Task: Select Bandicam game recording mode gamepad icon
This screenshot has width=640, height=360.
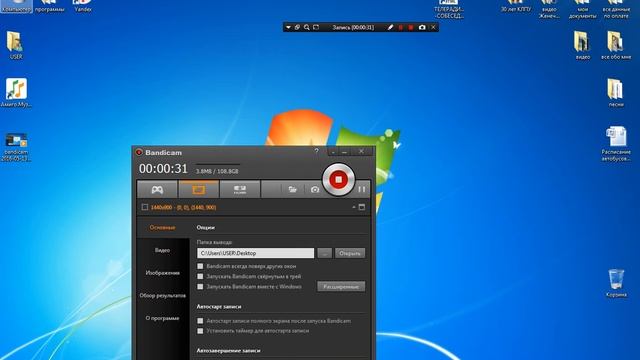Action: coord(157,189)
